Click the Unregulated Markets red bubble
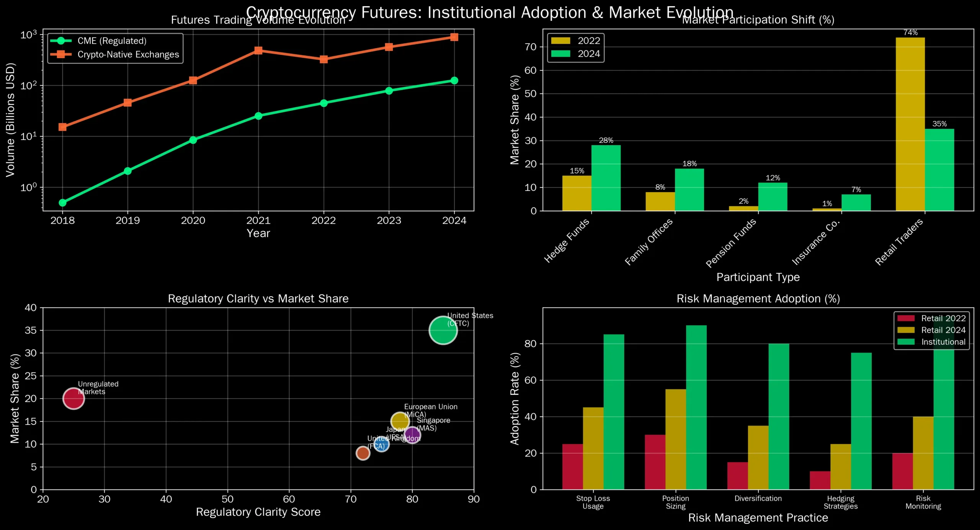The width and height of the screenshot is (980, 530). pos(73,398)
